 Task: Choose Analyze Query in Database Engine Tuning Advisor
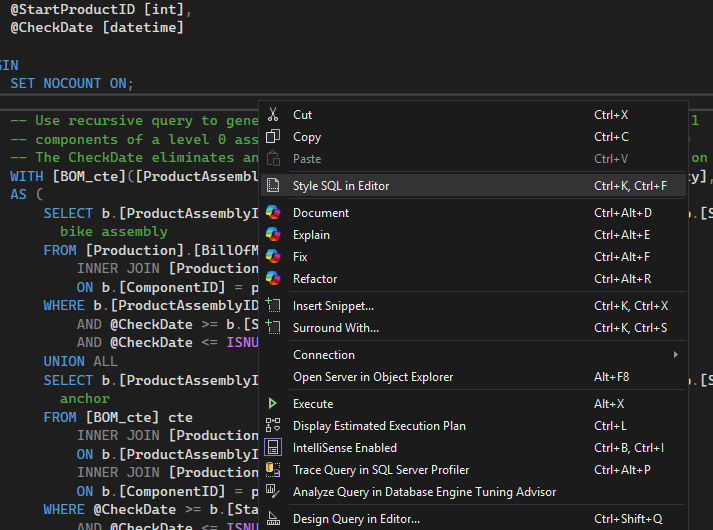424,492
